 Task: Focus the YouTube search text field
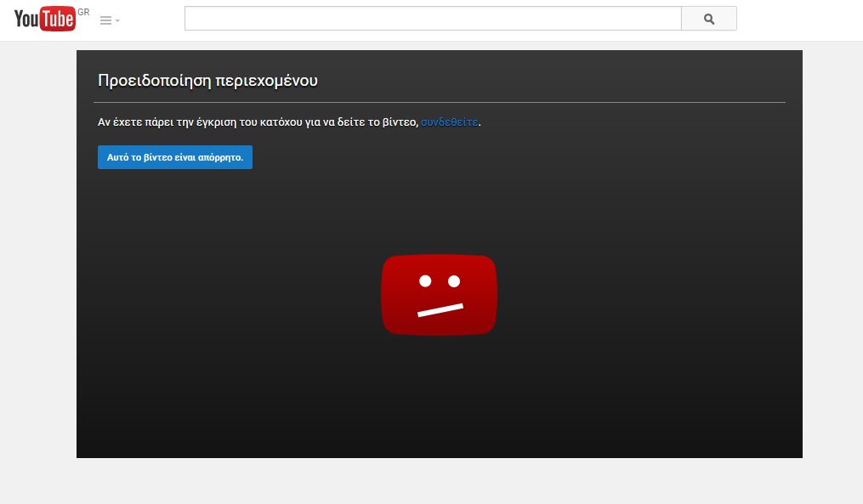pos(432,19)
